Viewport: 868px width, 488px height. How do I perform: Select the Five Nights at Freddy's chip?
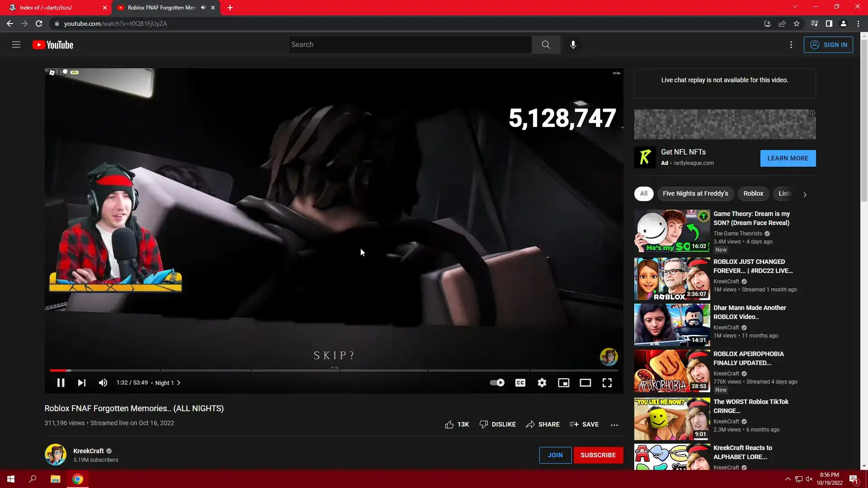[695, 193]
